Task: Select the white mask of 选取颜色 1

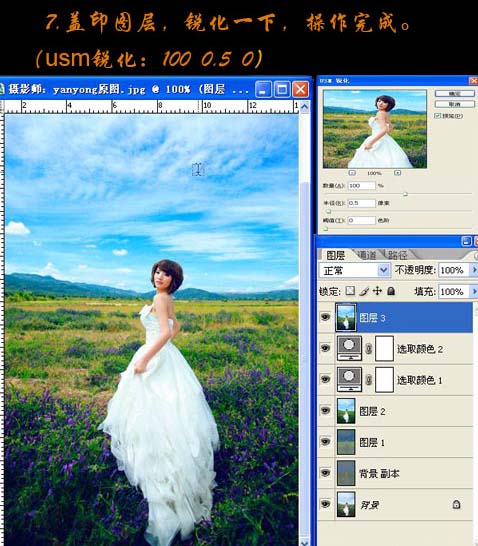Action: tap(384, 380)
